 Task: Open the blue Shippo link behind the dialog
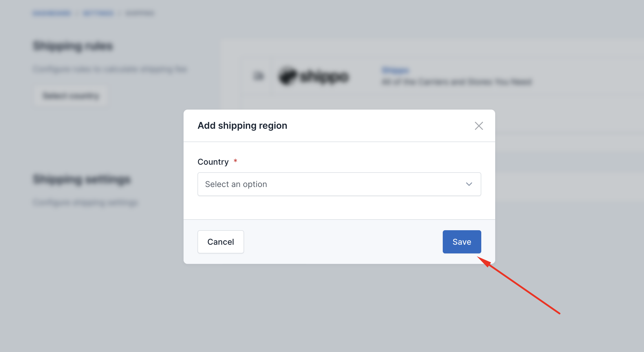tap(395, 70)
